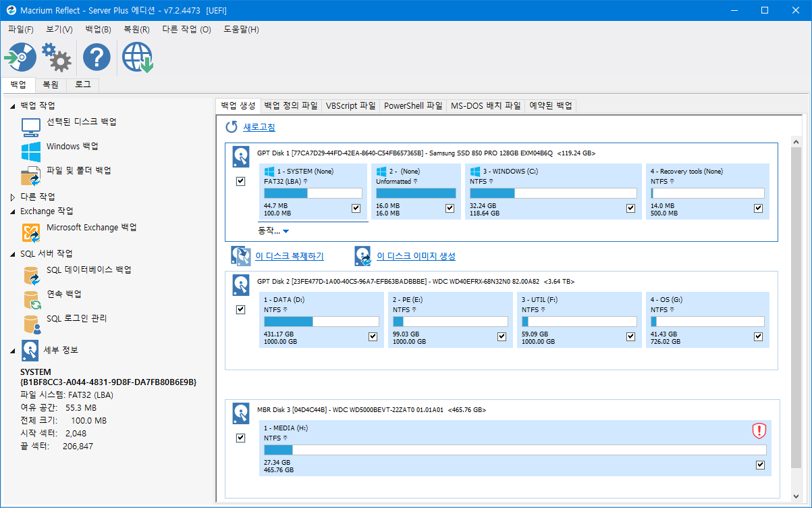The height and width of the screenshot is (508, 812).
Task: Uncheck the 3 - WINDOWS (C:) partition checkbox
Action: pos(630,208)
